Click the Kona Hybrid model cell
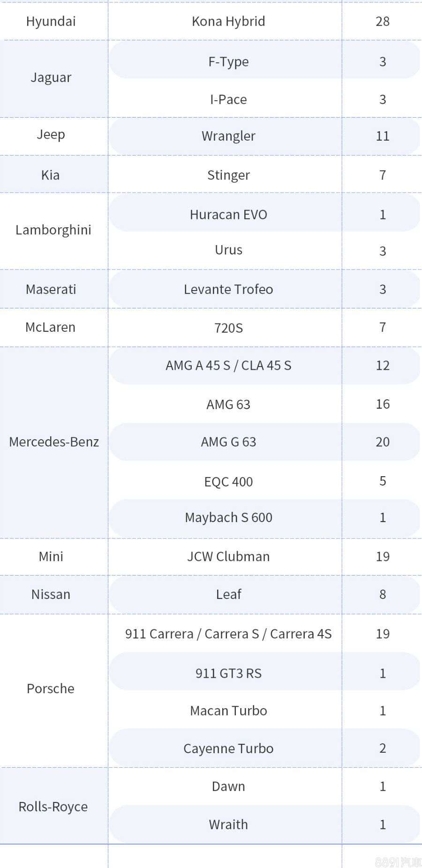The height and width of the screenshot is (868, 422). [x=228, y=21]
